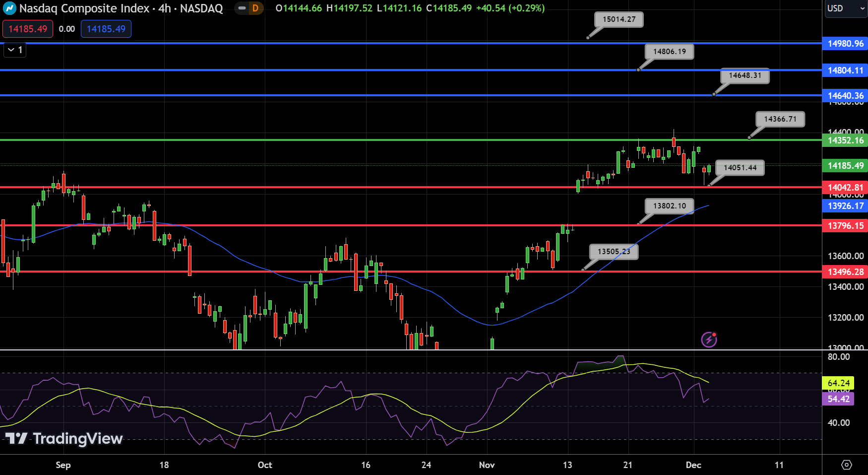Select the 14806.19 price callout label

coord(670,52)
